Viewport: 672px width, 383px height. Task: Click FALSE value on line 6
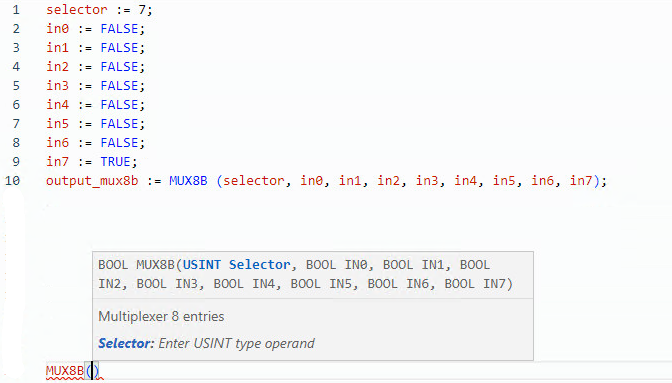tap(119, 105)
